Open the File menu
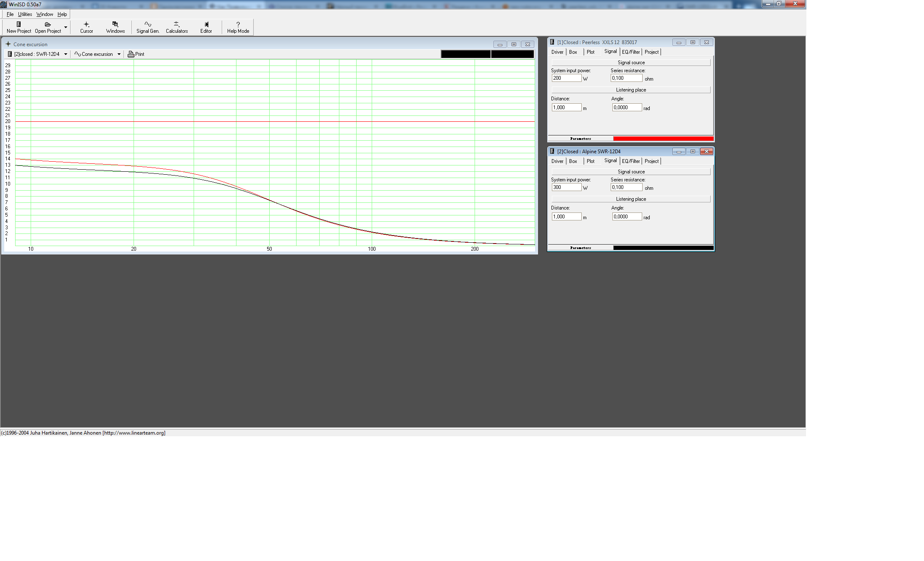Viewport: 924px width, 561px height. (10, 14)
